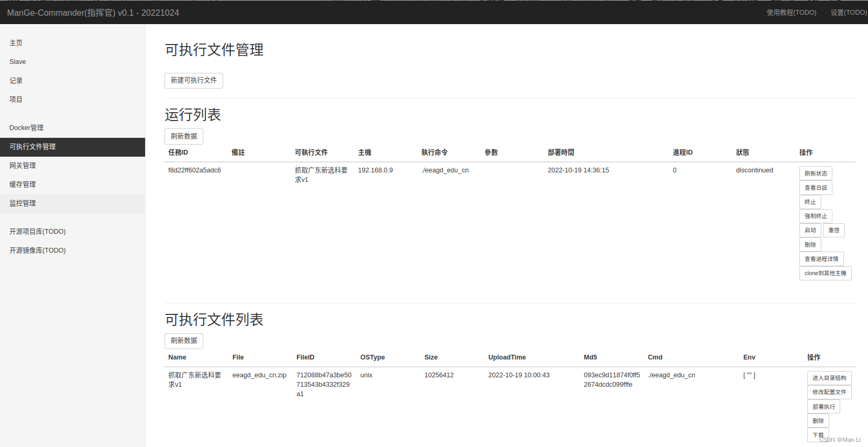Click the 可执行文件管理 page heading
The width and height of the screenshot is (868, 447).
click(x=214, y=50)
